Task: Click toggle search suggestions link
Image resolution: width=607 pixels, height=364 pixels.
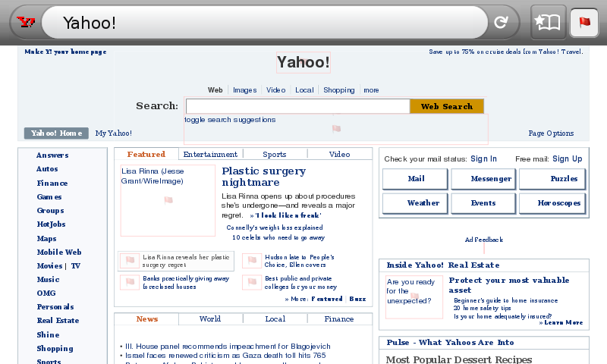Action: click(x=230, y=120)
